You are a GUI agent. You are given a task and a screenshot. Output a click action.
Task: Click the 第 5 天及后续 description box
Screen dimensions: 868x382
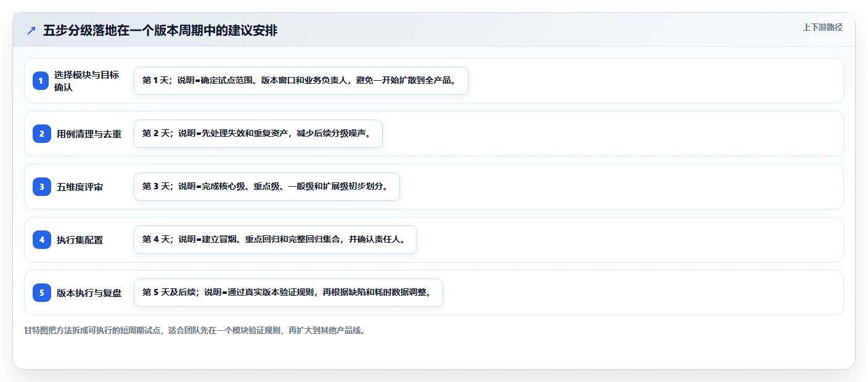pos(289,293)
